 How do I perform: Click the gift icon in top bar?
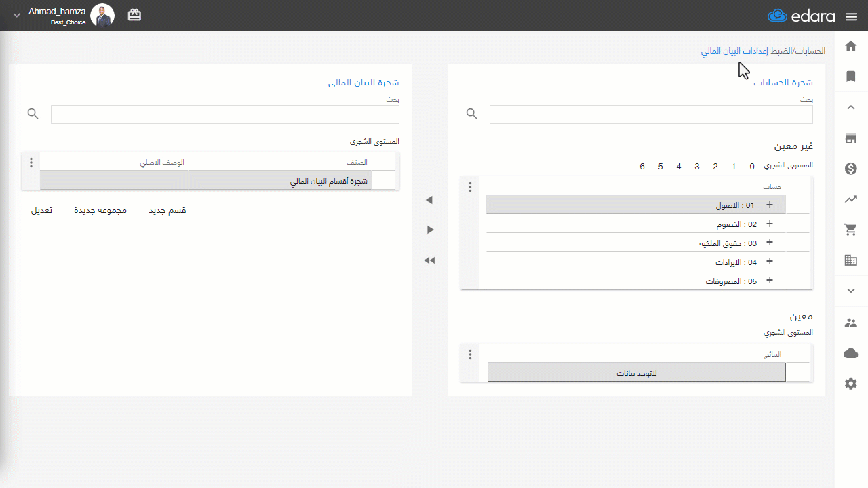pos(134,15)
